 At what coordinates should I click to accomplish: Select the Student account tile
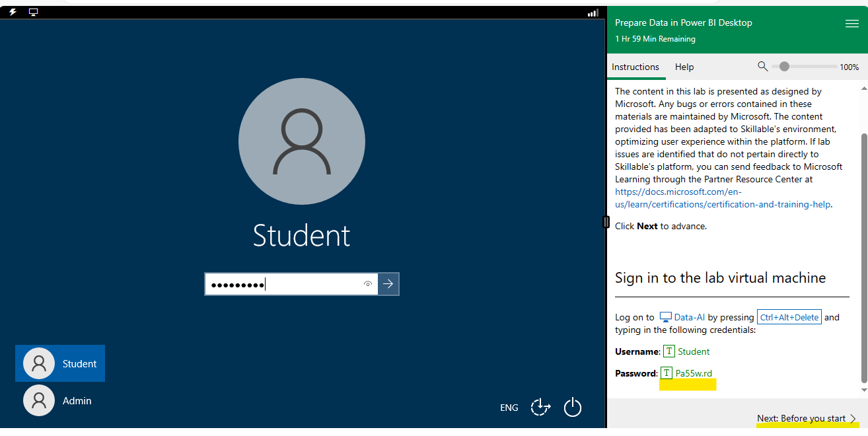click(60, 363)
